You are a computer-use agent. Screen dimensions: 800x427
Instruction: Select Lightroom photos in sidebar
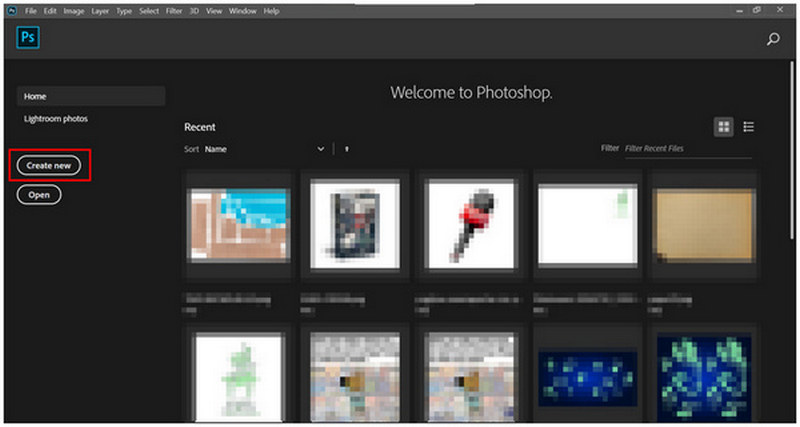[x=56, y=119]
